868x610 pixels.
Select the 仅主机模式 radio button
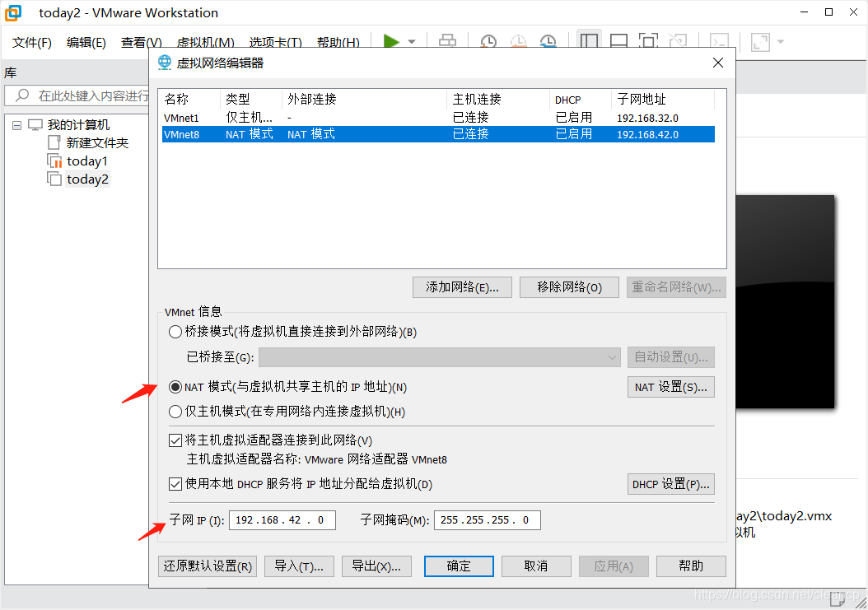click(175, 412)
